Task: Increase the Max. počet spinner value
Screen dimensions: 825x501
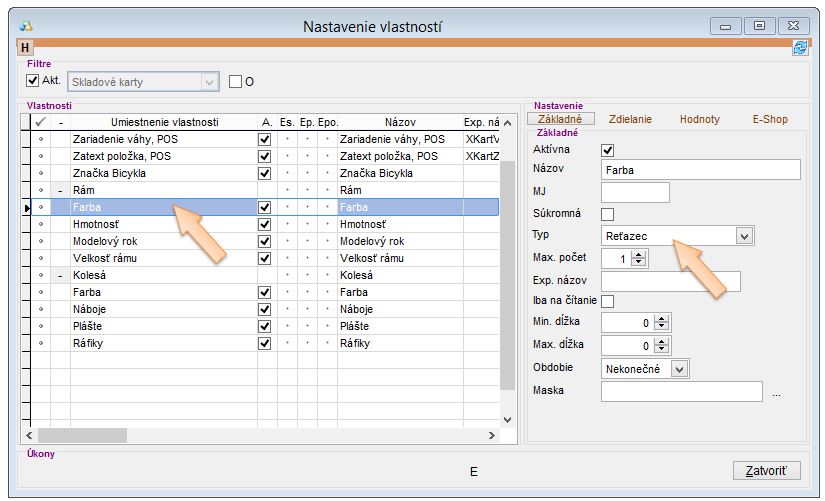Action: (x=640, y=254)
